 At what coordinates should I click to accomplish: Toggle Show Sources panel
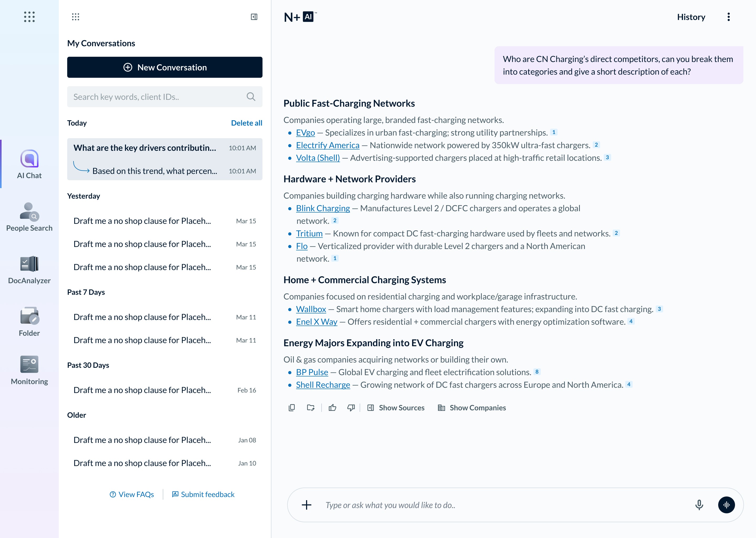tap(396, 408)
